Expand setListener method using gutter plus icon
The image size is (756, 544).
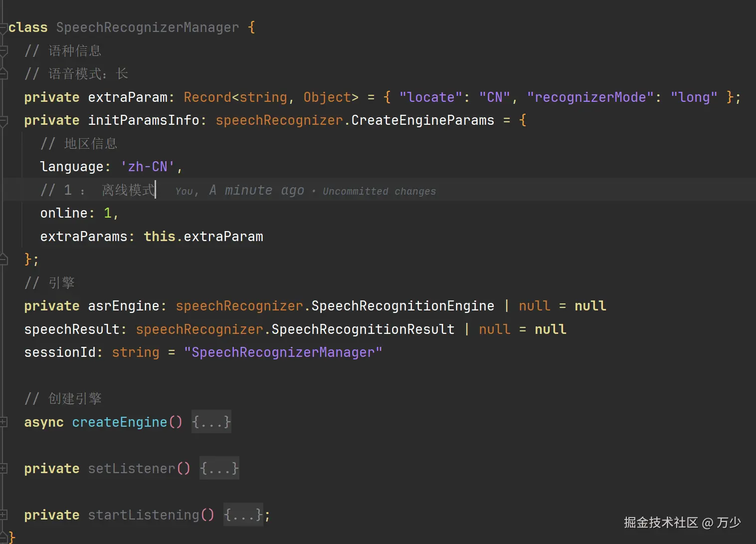[3, 468]
